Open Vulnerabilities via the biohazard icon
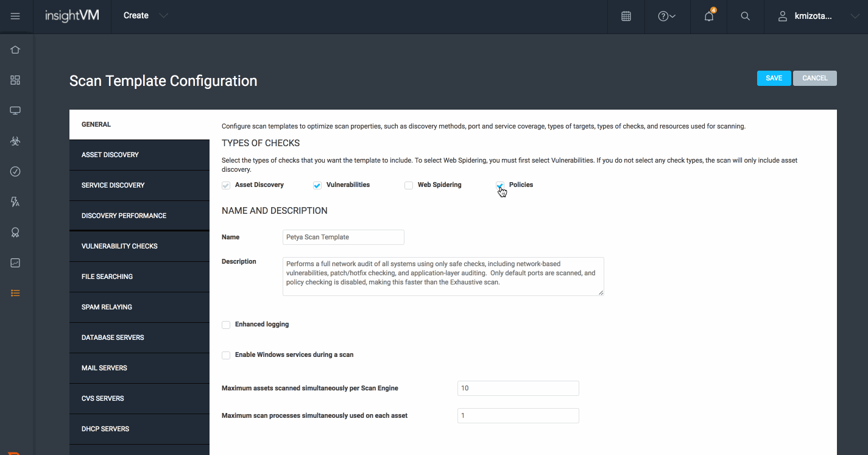Image resolution: width=868 pixels, height=455 pixels. coord(15,141)
